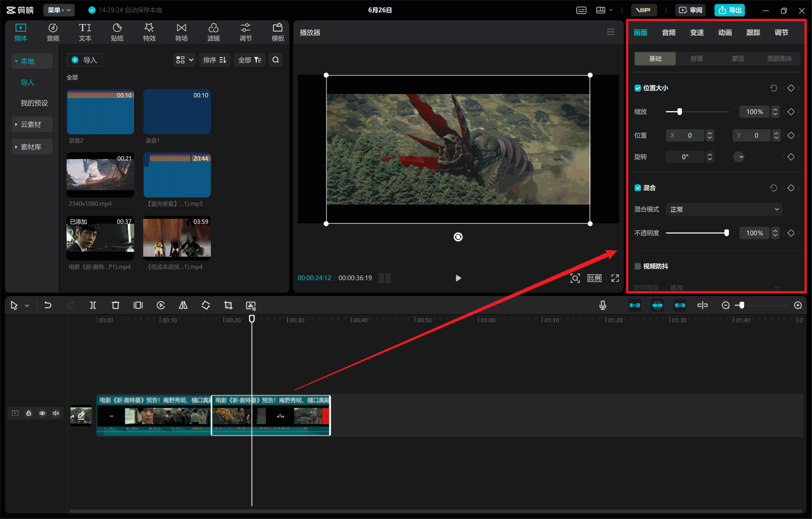Viewport: 812px width, 519px height.
Task: Open the 菜单 dropdown menu
Action: tap(59, 10)
